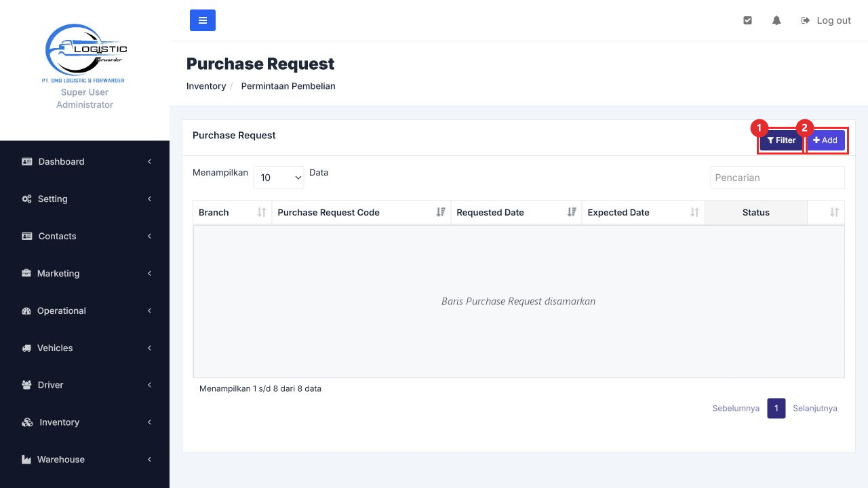The image size is (868, 488).
Task: Toggle the sidebar with the hamburger button
Action: point(203,20)
